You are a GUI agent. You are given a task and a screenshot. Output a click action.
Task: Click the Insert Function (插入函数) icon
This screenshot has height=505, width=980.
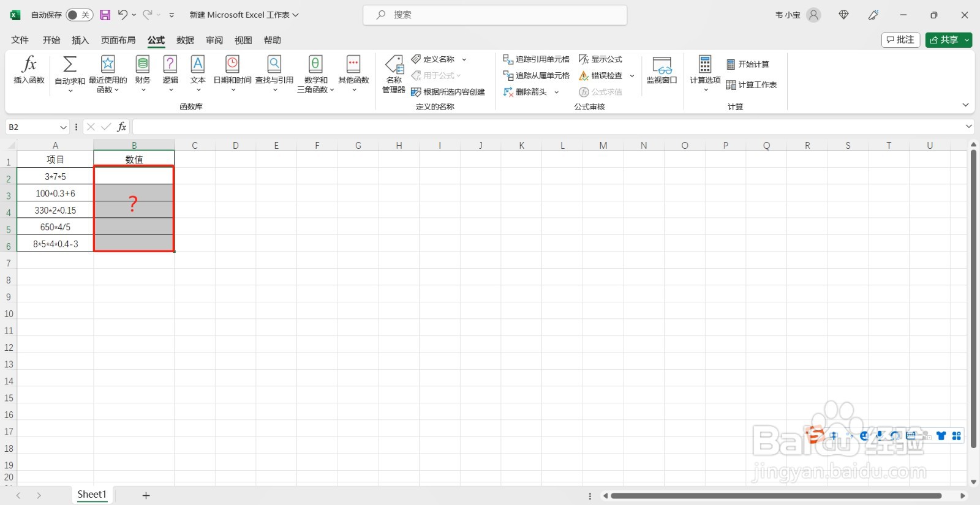point(29,69)
